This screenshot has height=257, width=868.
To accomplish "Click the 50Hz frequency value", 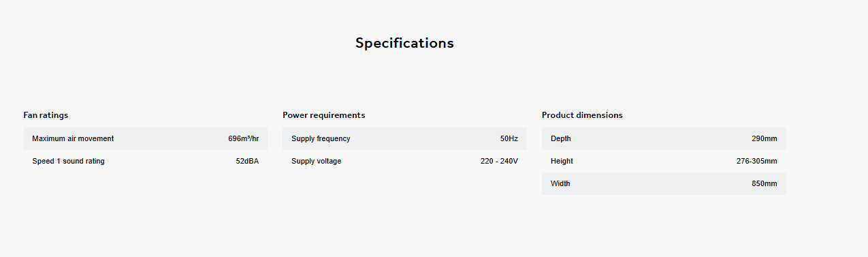I will point(509,138).
